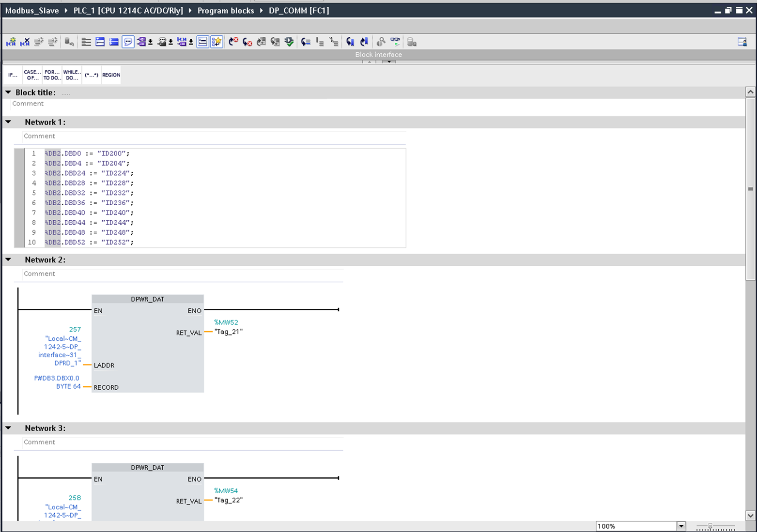Click the outdent lines icon
The image size is (757, 532).
coord(320,42)
